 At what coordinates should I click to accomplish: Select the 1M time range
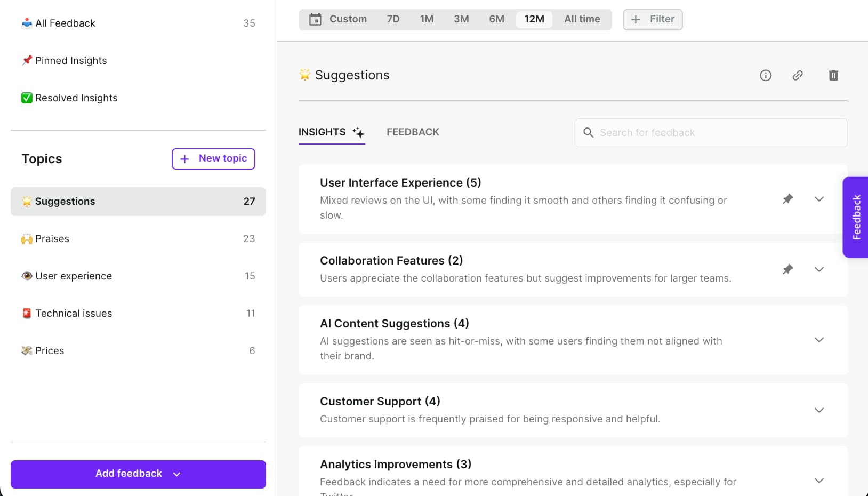[x=427, y=19]
